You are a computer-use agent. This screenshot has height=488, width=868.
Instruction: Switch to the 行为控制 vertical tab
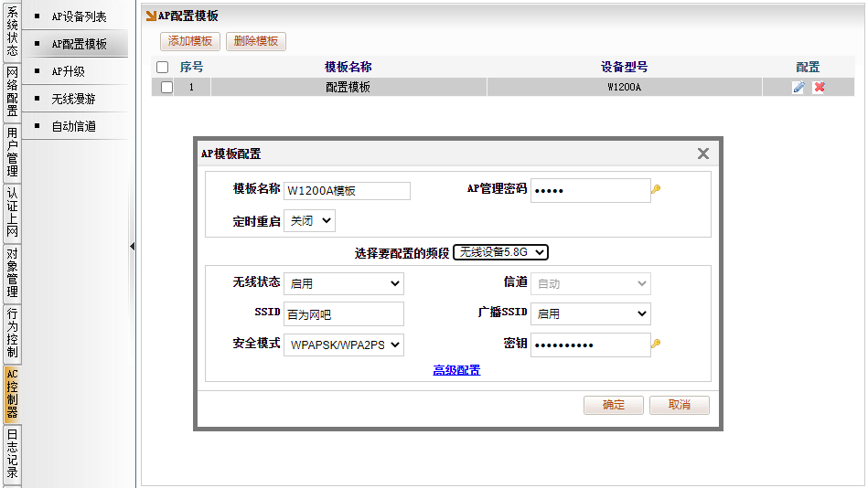pyautogui.click(x=12, y=334)
